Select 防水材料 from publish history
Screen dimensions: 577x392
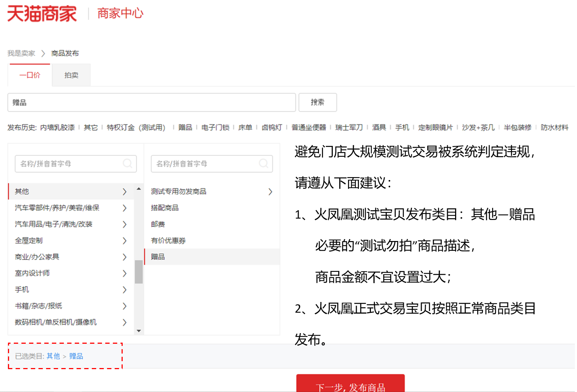[x=555, y=127]
